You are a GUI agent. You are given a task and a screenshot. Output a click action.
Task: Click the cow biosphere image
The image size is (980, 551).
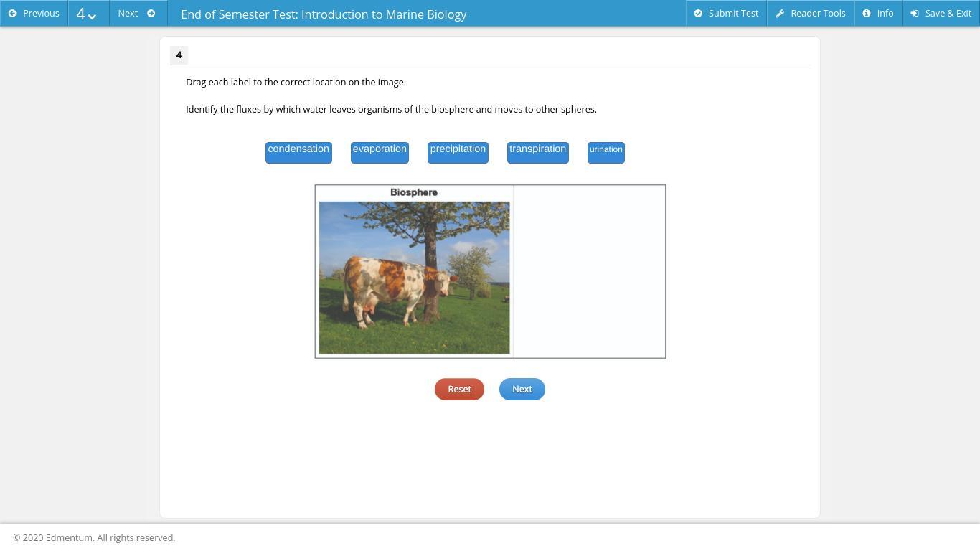coord(414,278)
